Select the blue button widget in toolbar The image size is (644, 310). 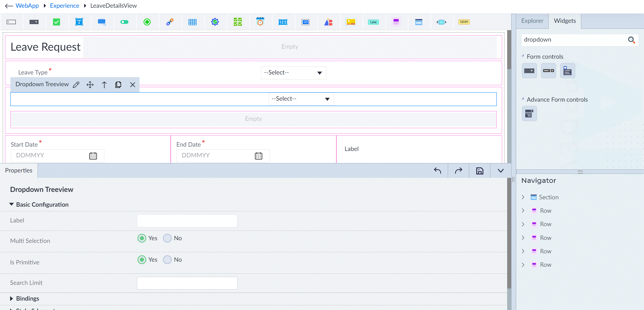coord(102,22)
